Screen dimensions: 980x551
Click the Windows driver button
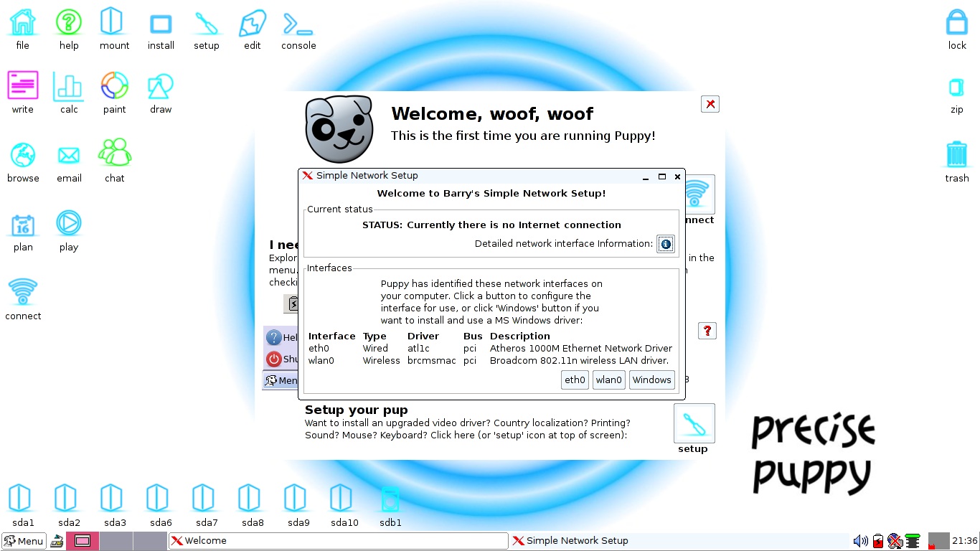click(x=651, y=380)
